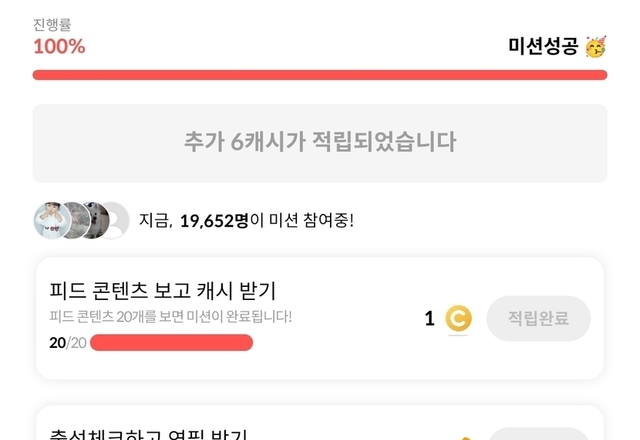
Task: Tap the gold cash coin icon
Action: 458,319
